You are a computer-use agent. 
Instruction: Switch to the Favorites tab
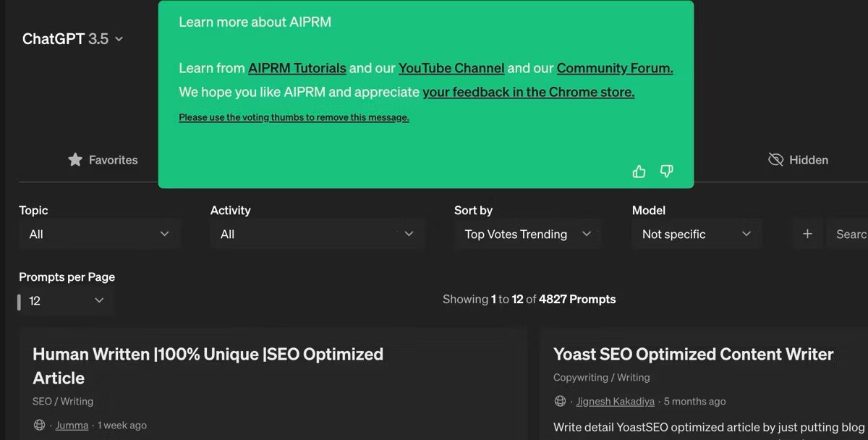pyautogui.click(x=112, y=160)
